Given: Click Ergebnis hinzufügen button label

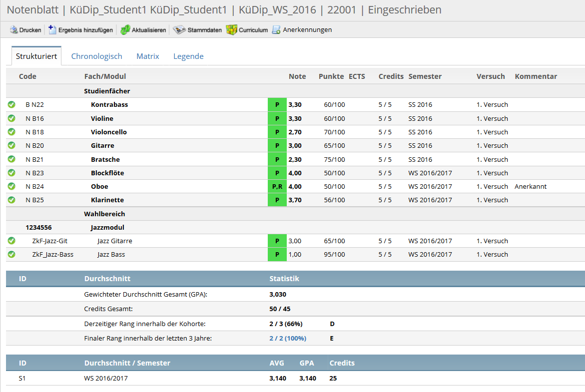Looking at the screenshot, I should pyautogui.click(x=85, y=30).
